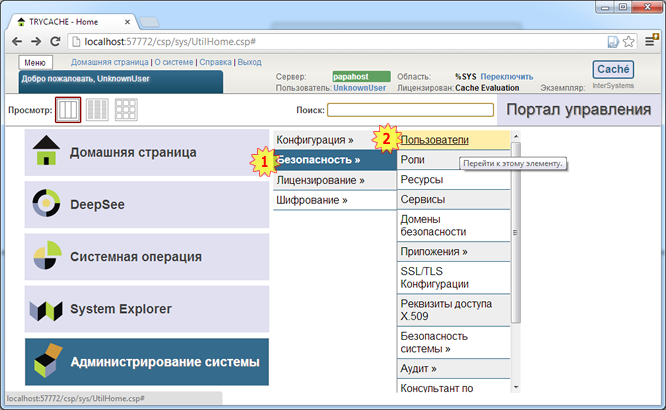Expand the Безопасность » submenu
This screenshot has height=410, width=666.
click(335, 160)
